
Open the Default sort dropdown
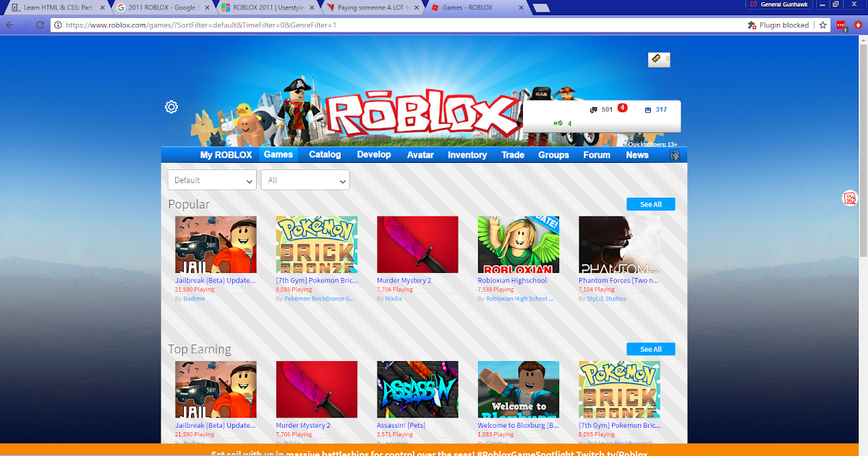click(x=212, y=180)
